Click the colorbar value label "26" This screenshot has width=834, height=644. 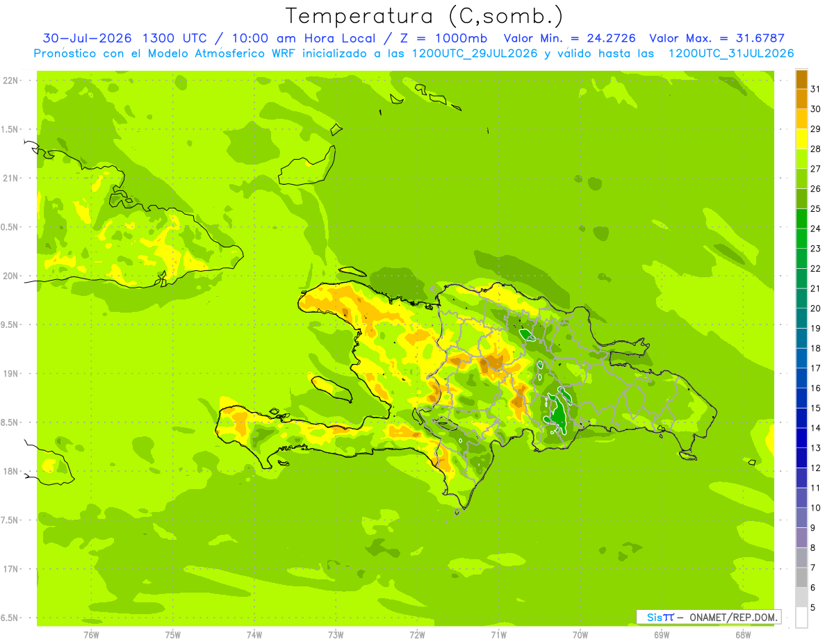pyautogui.click(x=815, y=188)
